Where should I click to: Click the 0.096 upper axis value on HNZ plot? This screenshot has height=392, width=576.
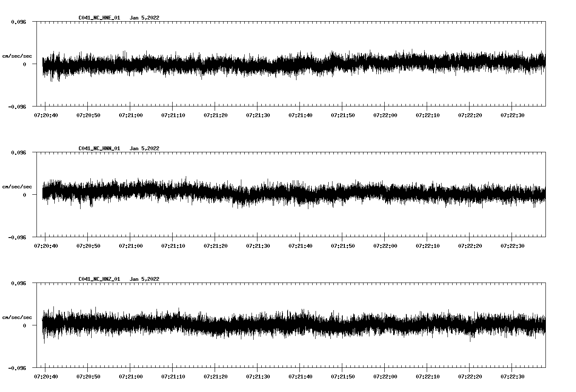[19, 283]
